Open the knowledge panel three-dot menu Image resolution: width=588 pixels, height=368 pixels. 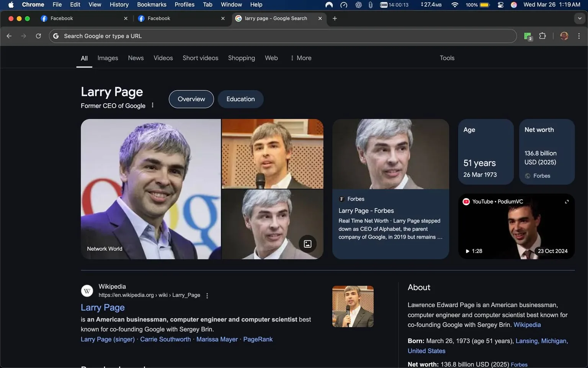(152, 105)
